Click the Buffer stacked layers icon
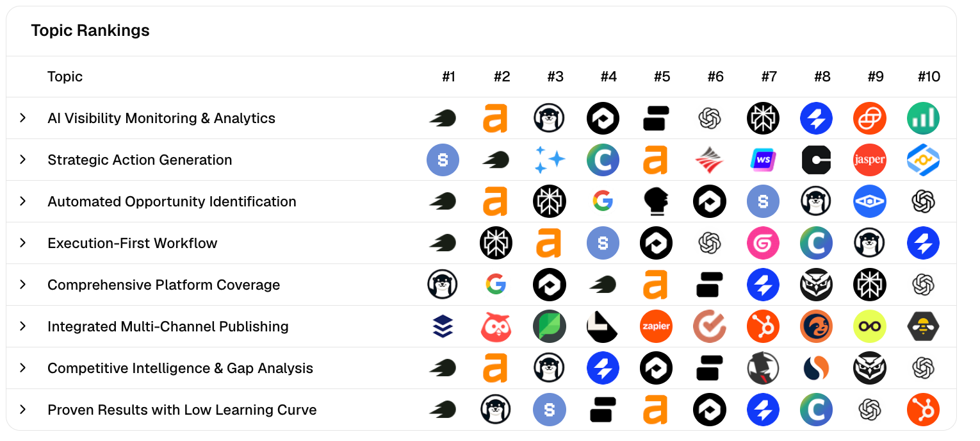980x441 pixels. [443, 327]
